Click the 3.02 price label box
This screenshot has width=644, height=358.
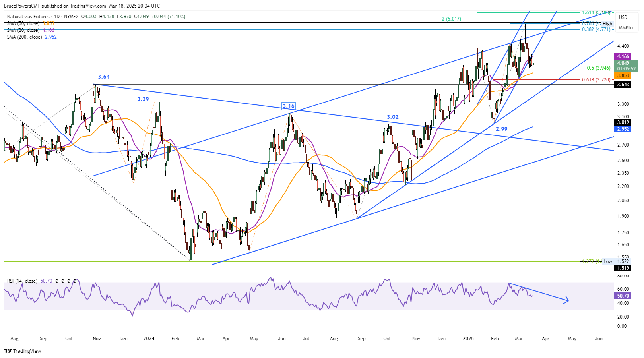(393, 117)
